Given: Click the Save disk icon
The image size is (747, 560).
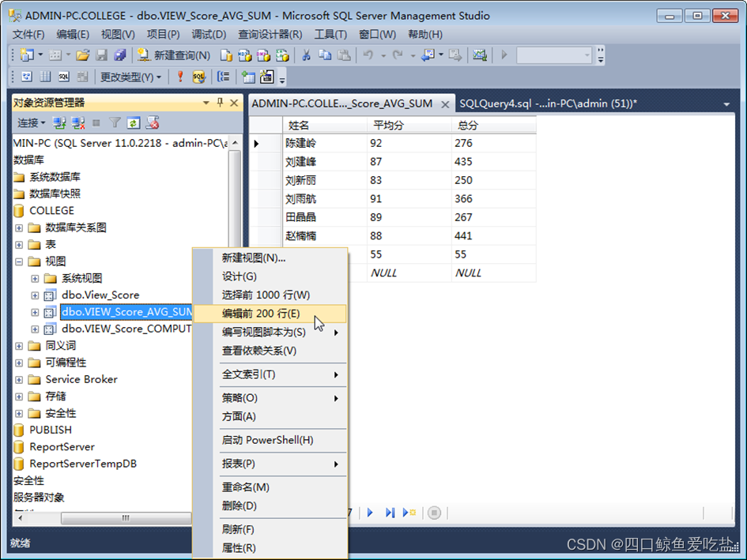Looking at the screenshot, I should tap(101, 55).
